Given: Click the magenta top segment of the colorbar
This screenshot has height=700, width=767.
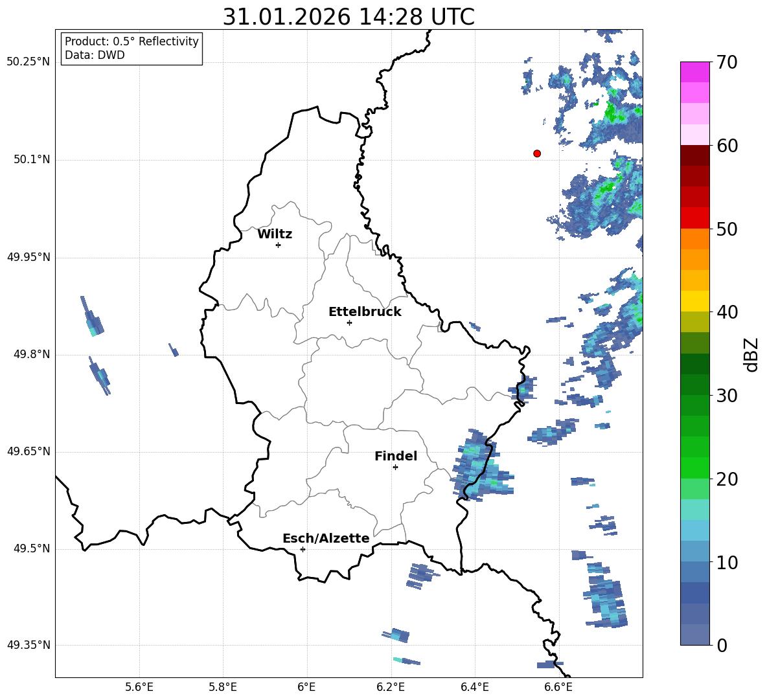Looking at the screenshot, I should 694,73.
